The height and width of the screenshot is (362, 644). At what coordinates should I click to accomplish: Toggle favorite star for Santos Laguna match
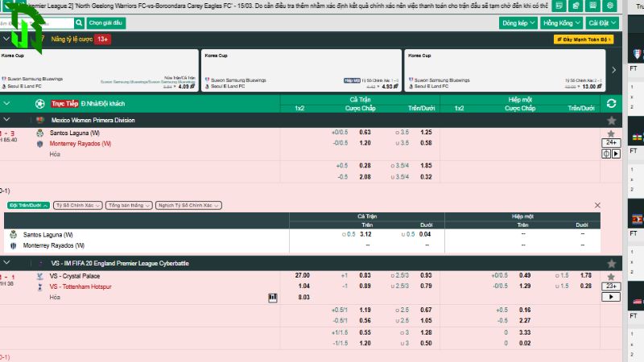tap(611, 133)
